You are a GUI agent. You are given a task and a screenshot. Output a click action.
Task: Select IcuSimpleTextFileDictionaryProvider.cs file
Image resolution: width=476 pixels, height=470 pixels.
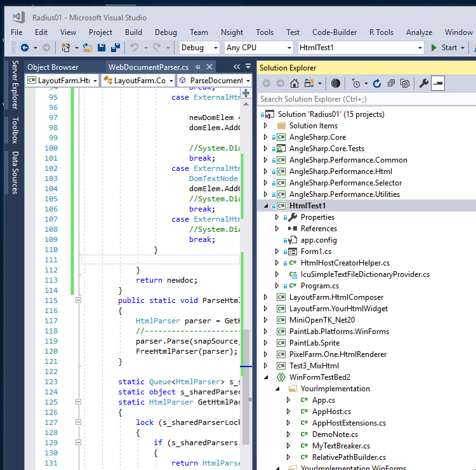[x=365, y=274]
